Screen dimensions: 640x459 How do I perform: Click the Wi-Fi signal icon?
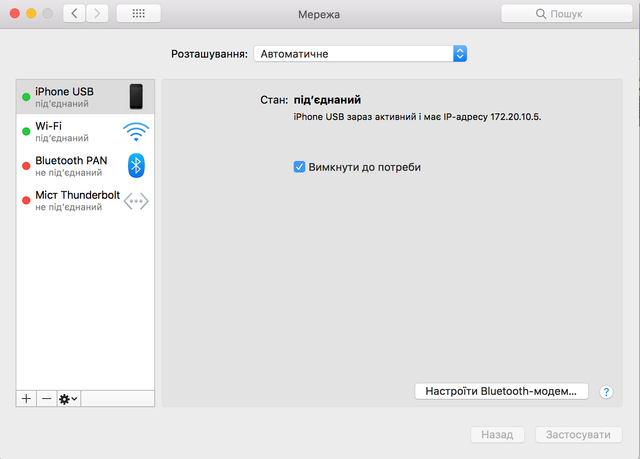pos(136,132)
